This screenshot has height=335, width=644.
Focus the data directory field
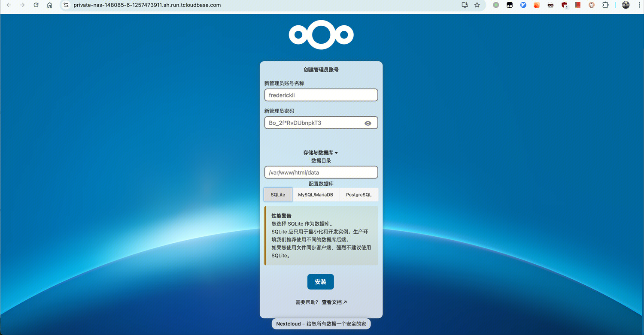(x=321, y=172)
